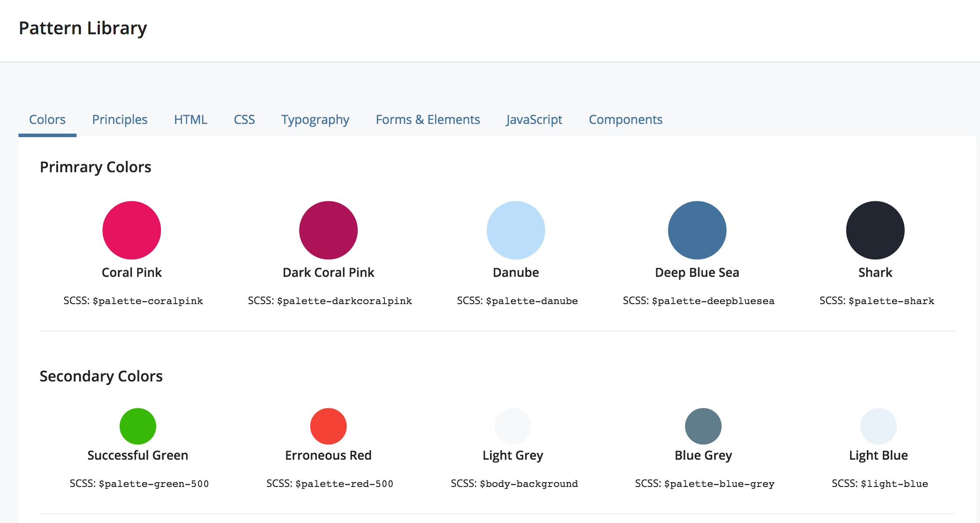Open the Colors tab
This screenshot has height=523, width=980.
(x=47, y=120)
